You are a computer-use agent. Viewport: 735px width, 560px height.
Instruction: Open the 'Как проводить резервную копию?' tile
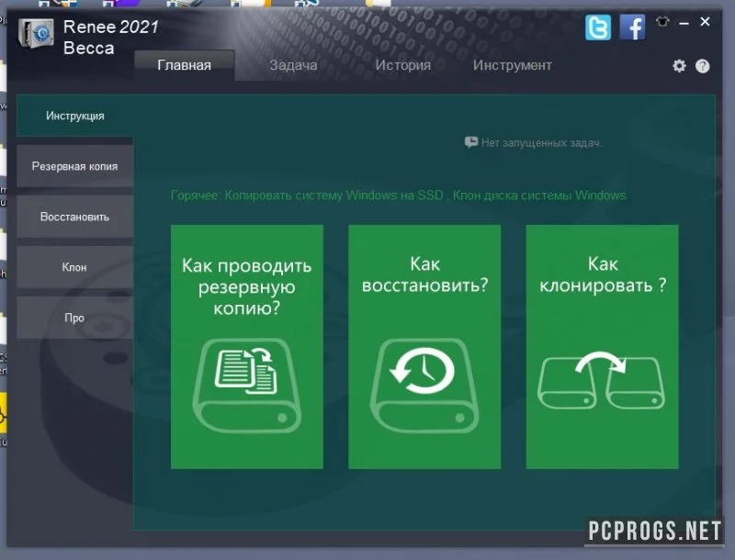247,347
